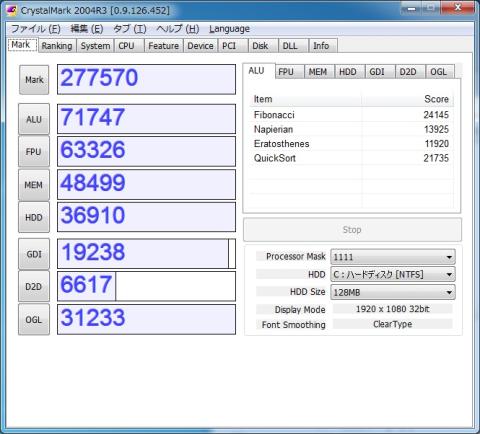480x434 pixels.
Task: Switch to the Ranking tab
Action: pyautogui.click(x=57, y=46)
